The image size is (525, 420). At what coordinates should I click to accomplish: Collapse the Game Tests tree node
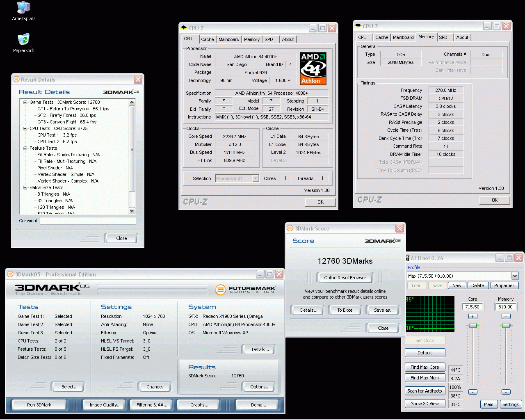point(25,102)
